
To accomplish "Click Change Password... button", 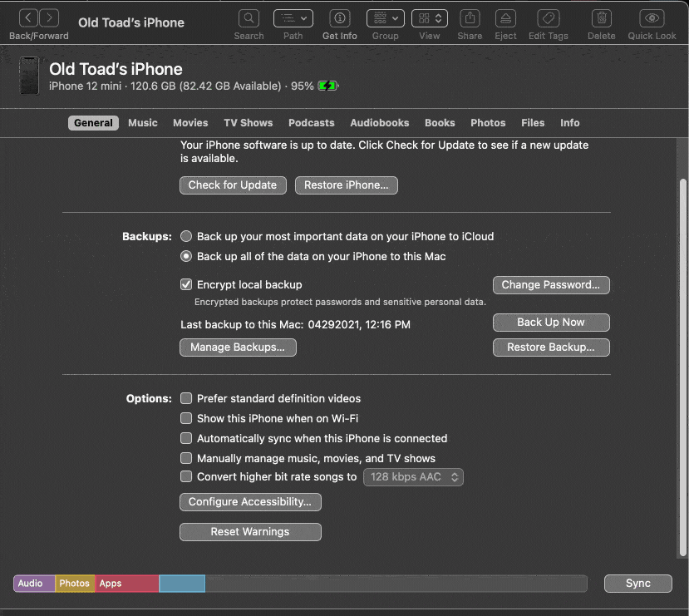I will click(551, 285).
